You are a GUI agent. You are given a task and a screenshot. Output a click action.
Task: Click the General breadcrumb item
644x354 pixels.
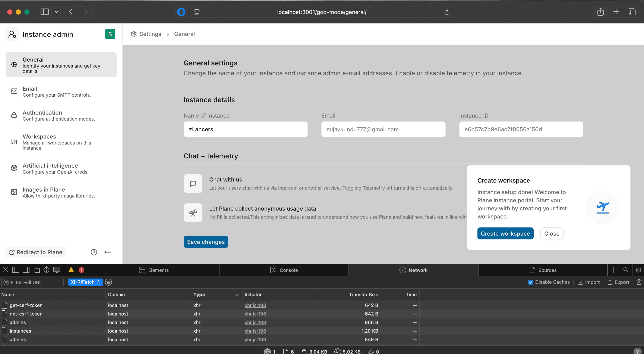click(184, 34)
